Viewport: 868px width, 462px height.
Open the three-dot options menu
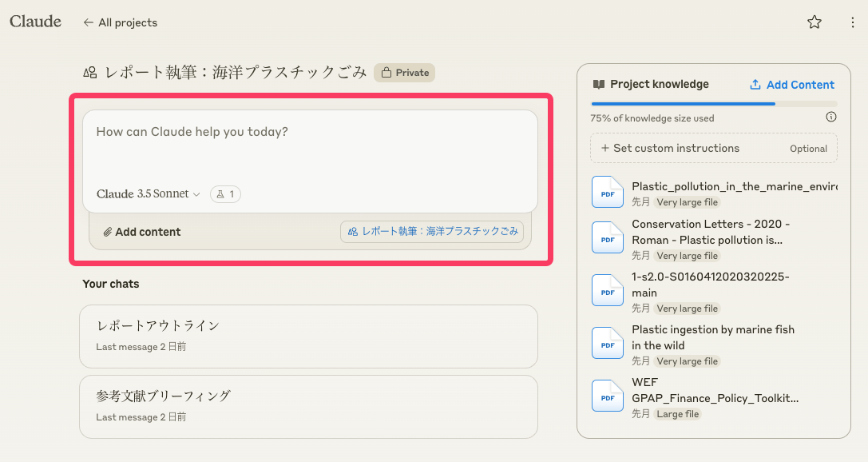[852, 22]
